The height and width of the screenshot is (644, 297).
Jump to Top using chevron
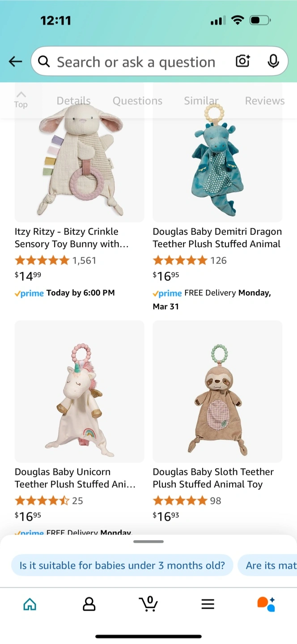tap(21, 100)
